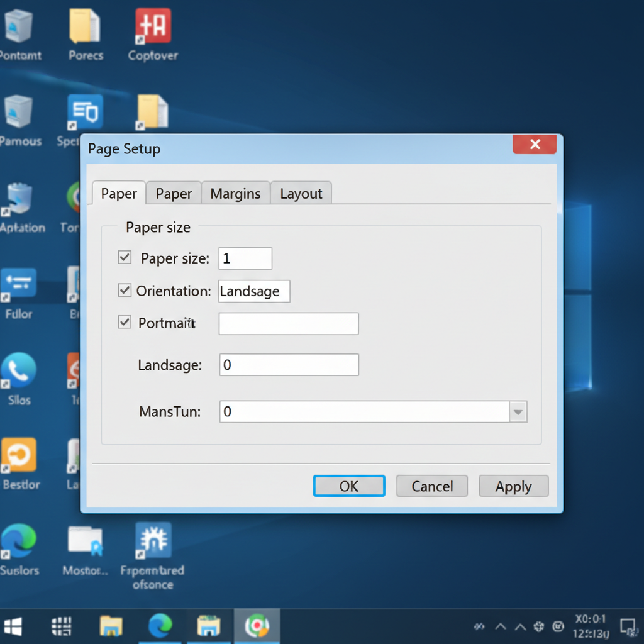Open Chrome from the taskbar
This screenshot has width=644, height=644.
click(257, 626)
